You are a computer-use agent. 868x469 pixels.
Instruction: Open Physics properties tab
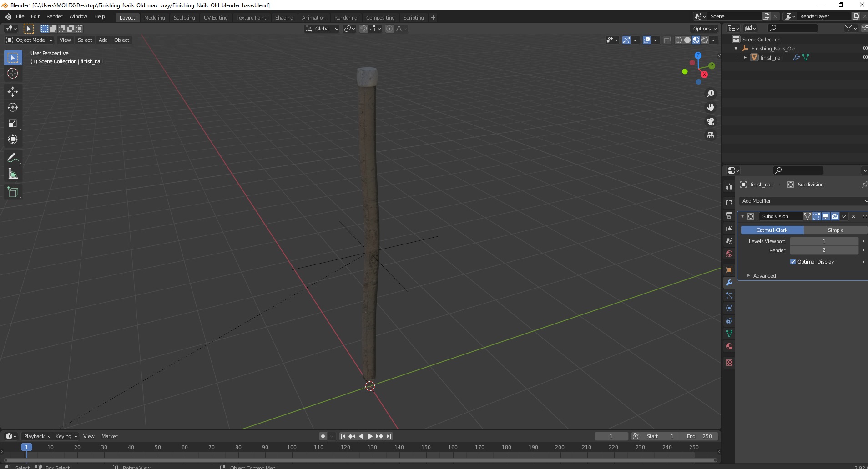729,308
